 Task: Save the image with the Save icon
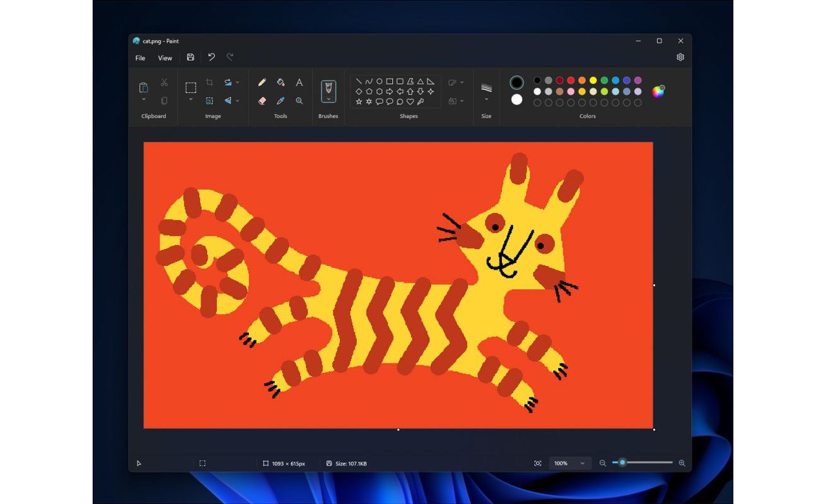[190, 57]
